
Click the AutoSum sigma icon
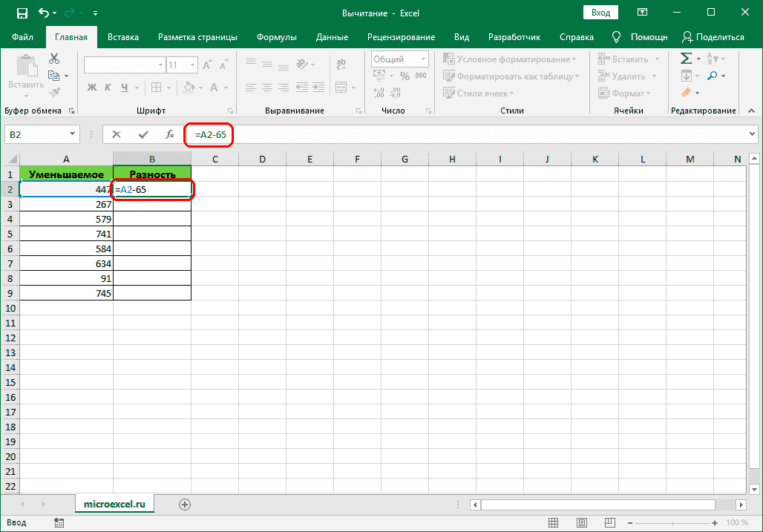point(687,59)
